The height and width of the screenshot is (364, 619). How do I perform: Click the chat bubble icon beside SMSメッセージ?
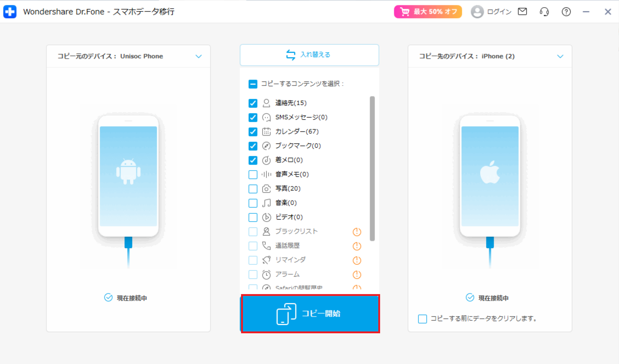(x=266, y=117)
